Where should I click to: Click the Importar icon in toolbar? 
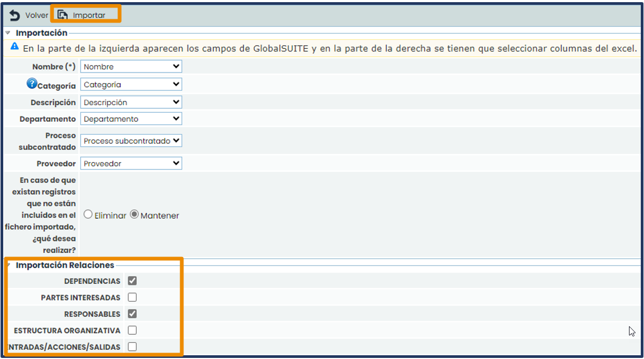63,15
